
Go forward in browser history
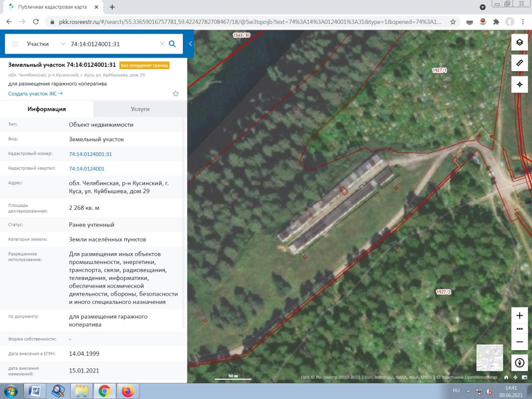22,22
